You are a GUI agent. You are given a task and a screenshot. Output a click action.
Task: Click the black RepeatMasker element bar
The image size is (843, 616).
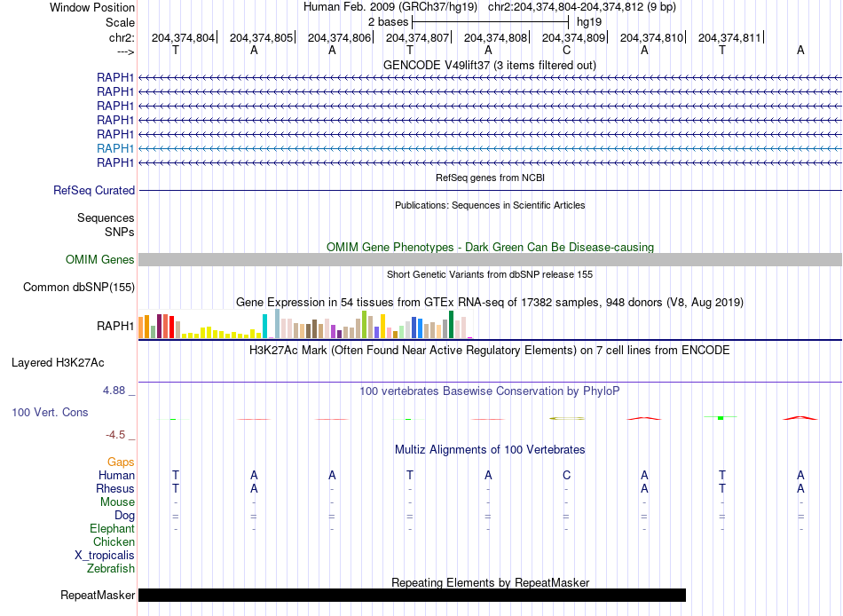click(412, 595)
